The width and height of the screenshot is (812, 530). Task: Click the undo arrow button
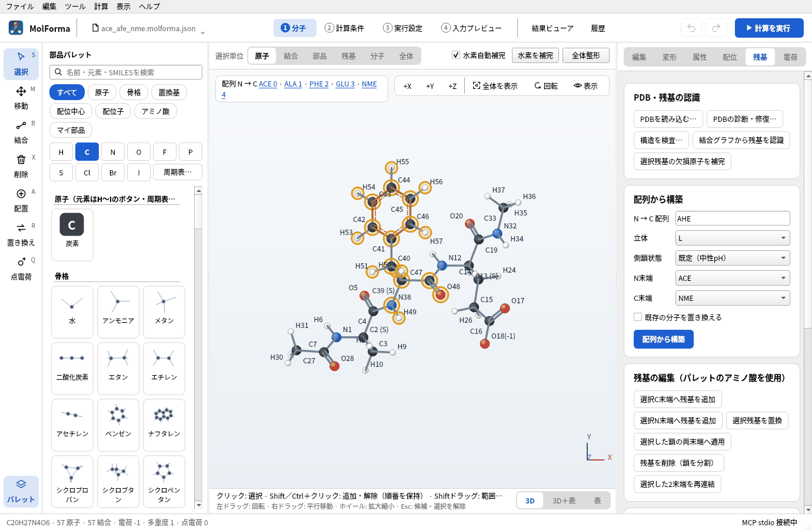(x=691, y=28)
